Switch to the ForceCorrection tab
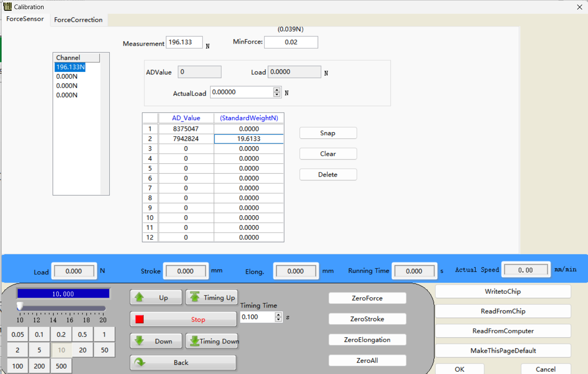This screenshot has width=588, height=374. coord(78,20)
